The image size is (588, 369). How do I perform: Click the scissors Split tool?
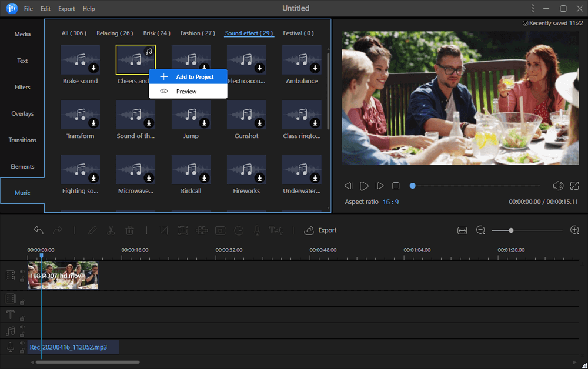tap(110, 230)
